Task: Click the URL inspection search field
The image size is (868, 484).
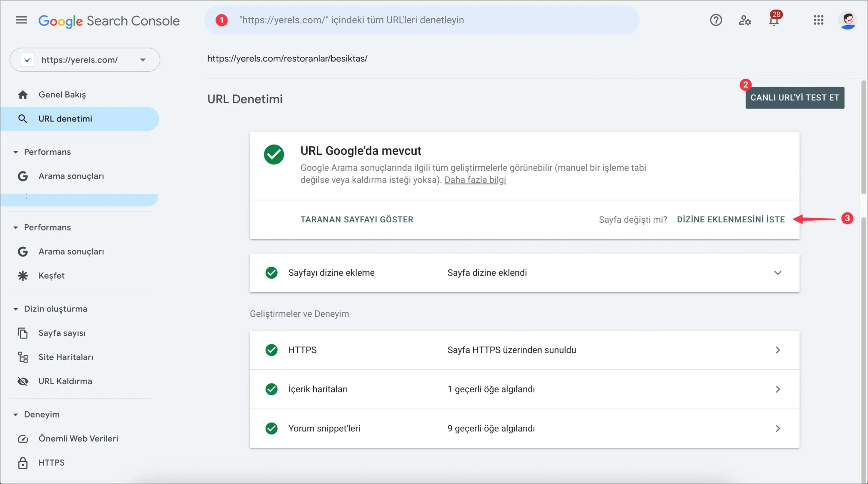Action: click(x=422, y=20)
